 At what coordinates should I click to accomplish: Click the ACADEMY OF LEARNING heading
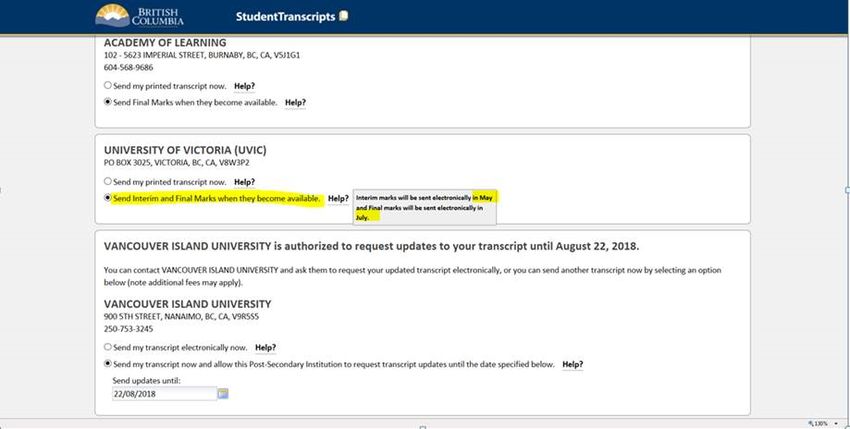[x=165, y=42]
